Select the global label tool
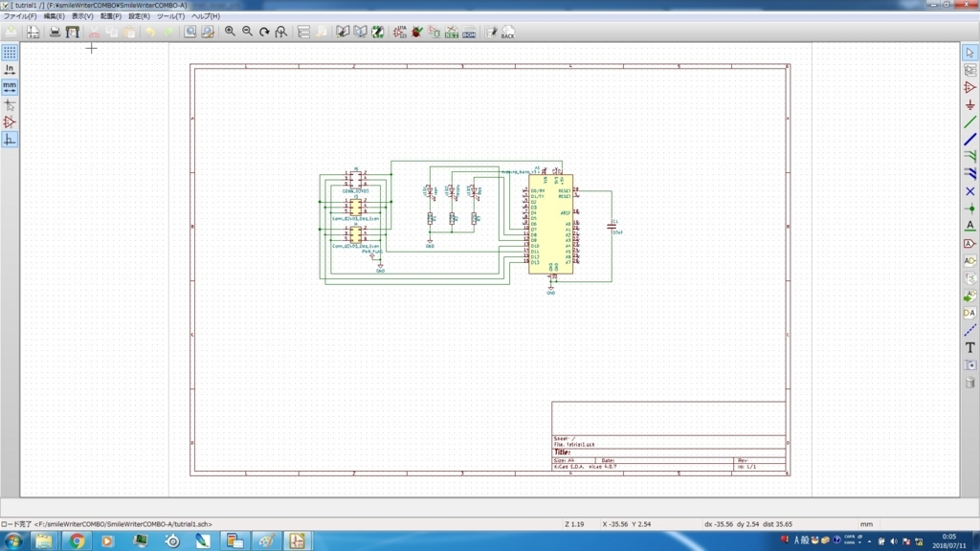Screen dimensions: 980x551 (970, 244)
